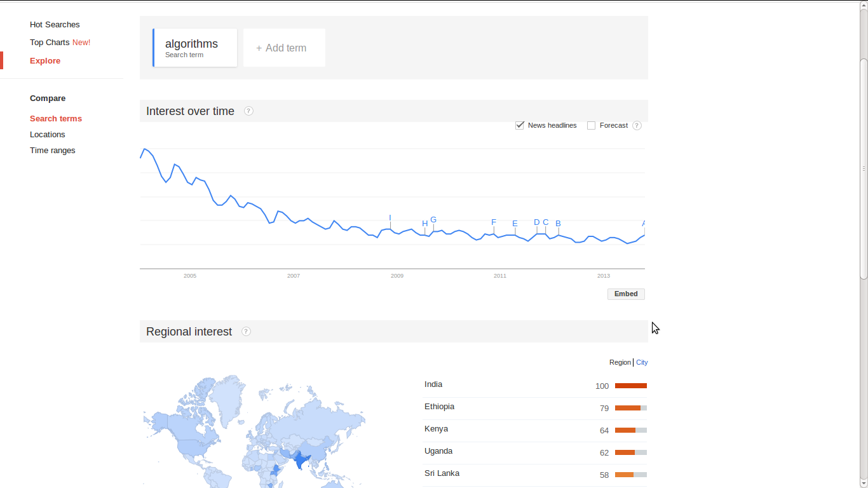
Task: Click news headline marker F on chart
Action: click(494, 222)
